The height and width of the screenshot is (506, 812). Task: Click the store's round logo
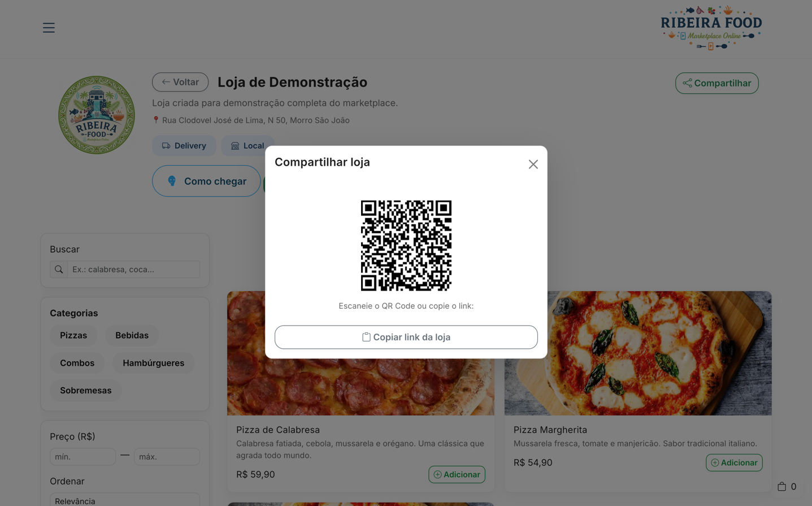pos(97,115)
